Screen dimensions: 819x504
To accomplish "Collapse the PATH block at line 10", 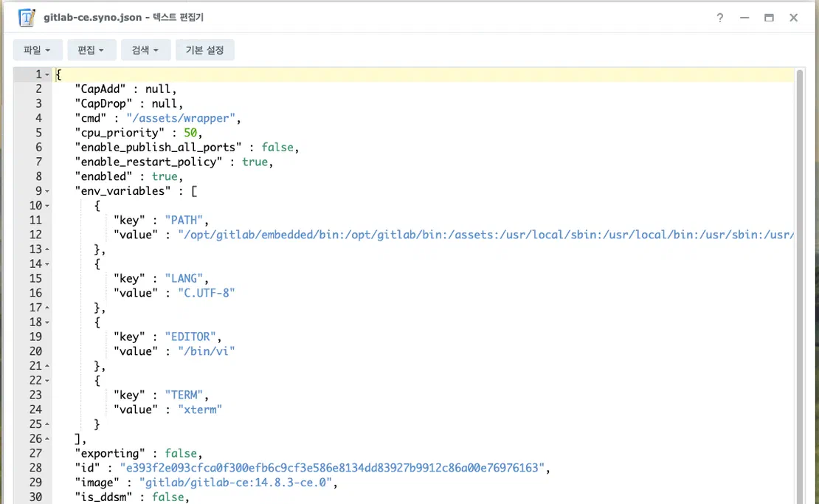I will click(47, 206).
